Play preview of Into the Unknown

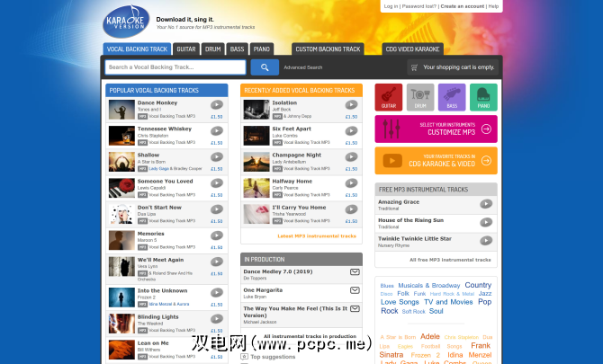(217, 293)
